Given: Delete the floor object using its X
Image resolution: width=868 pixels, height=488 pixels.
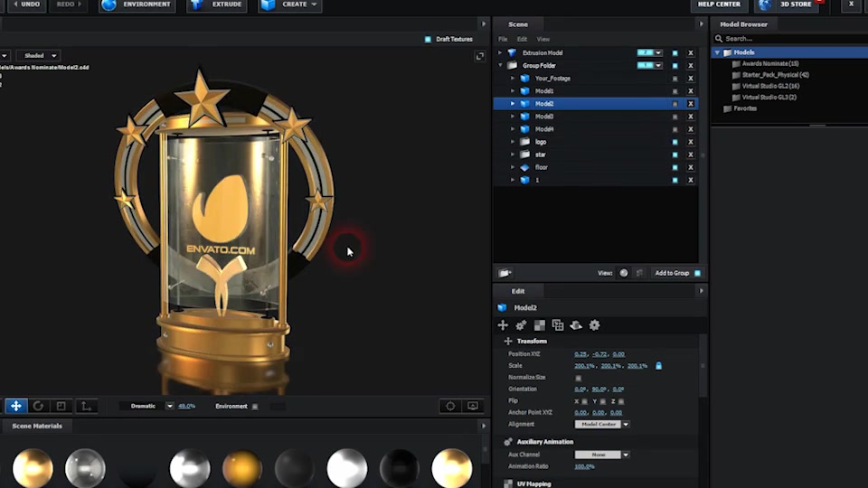Looking at the screenshot, I should 690,168.
